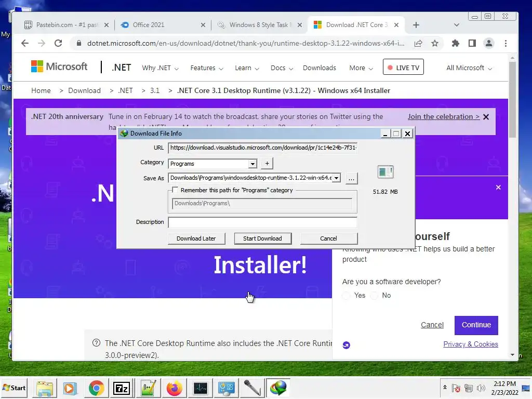Image resolution: width=532 pixels, height=399 pixels.
Task: Click Join the celebration link
Action: pos(444,117)
